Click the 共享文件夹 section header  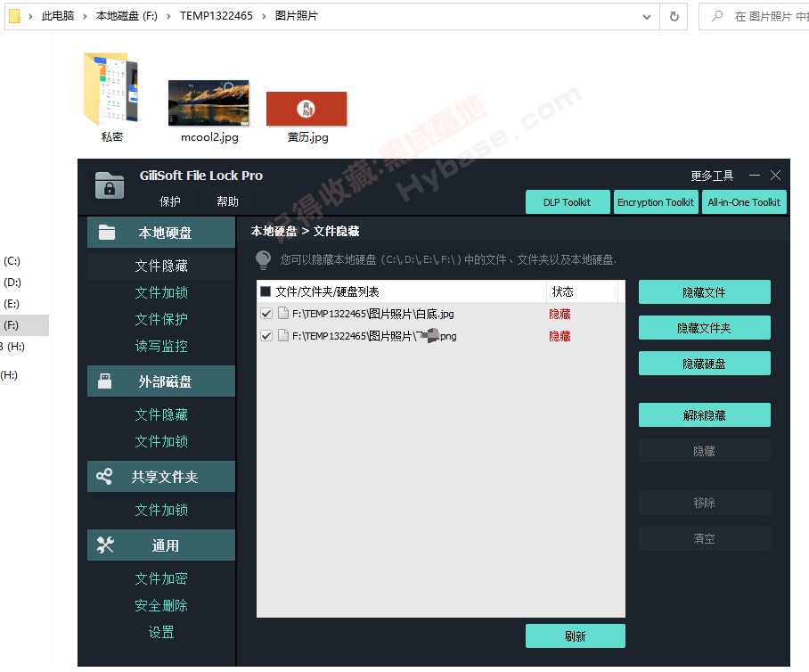(x=161, y=477)
